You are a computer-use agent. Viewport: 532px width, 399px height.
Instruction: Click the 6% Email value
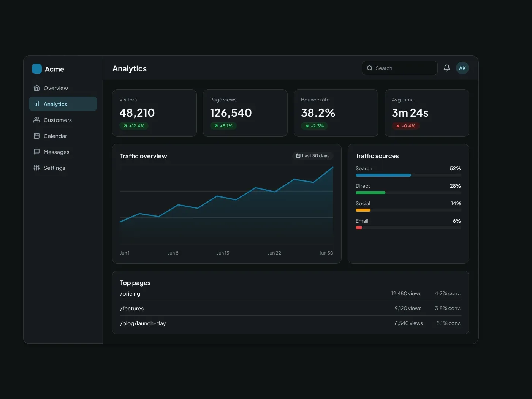457,221
